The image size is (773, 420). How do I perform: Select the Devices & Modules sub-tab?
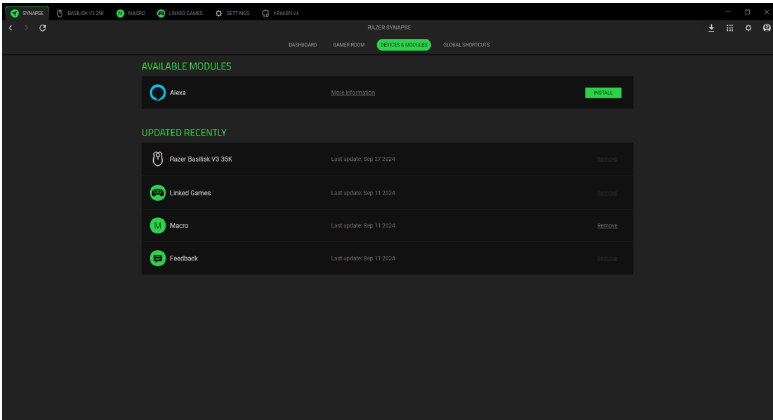pos(404,45)
